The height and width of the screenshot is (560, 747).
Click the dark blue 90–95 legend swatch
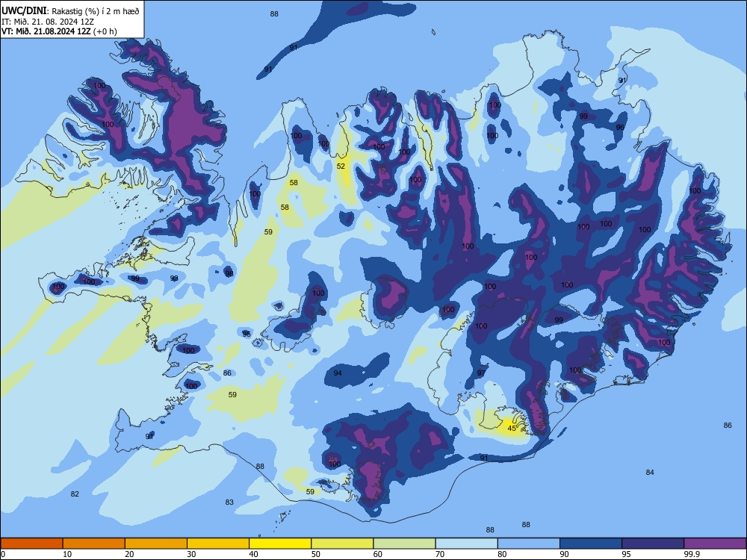591,544
